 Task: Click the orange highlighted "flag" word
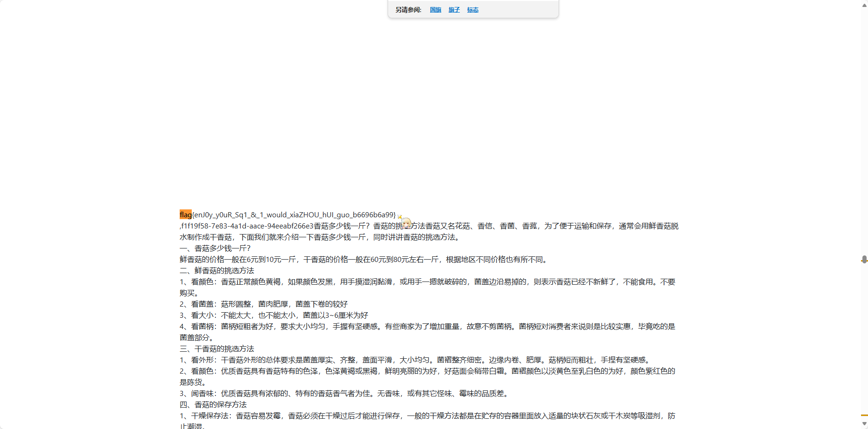point(185,214)
